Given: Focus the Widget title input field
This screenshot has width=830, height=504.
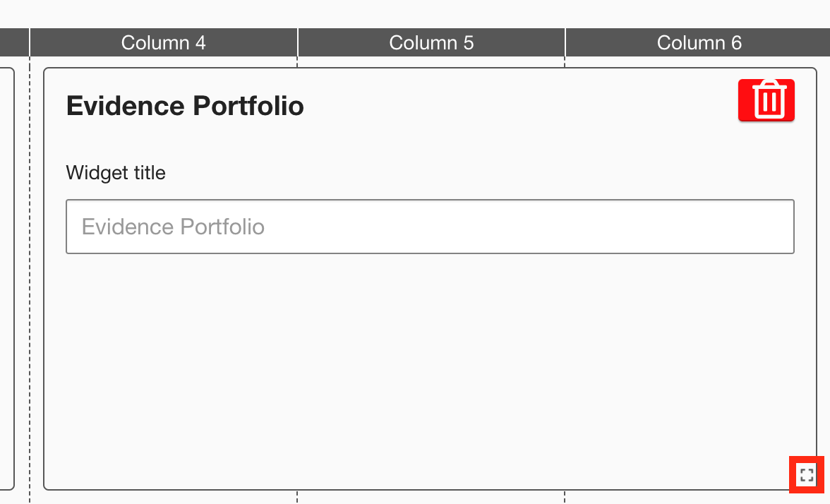Looking at the screenshot, I should point(430,227).
